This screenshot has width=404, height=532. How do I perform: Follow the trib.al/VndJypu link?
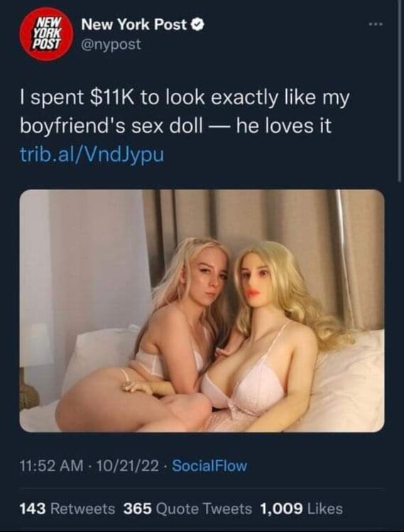(92, 155)
